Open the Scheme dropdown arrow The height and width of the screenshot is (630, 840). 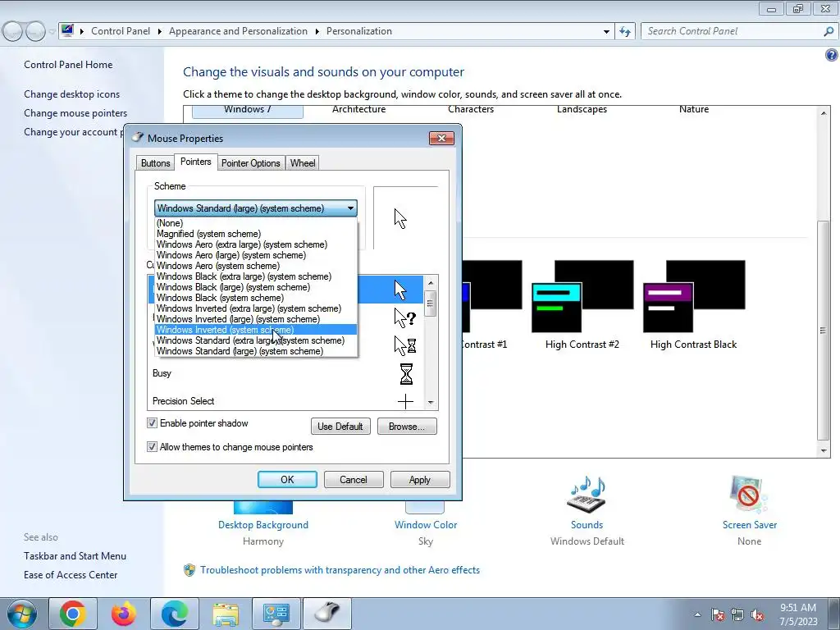coord(350,208)
